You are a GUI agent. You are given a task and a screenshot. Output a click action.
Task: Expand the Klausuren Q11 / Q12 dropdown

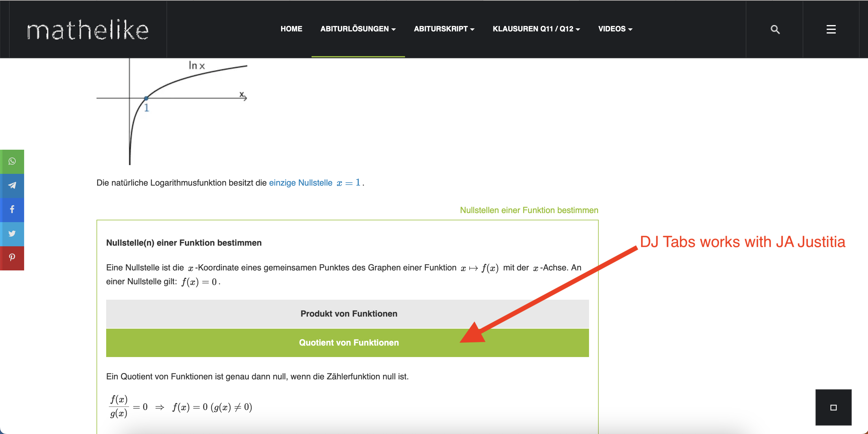[536, 29]
